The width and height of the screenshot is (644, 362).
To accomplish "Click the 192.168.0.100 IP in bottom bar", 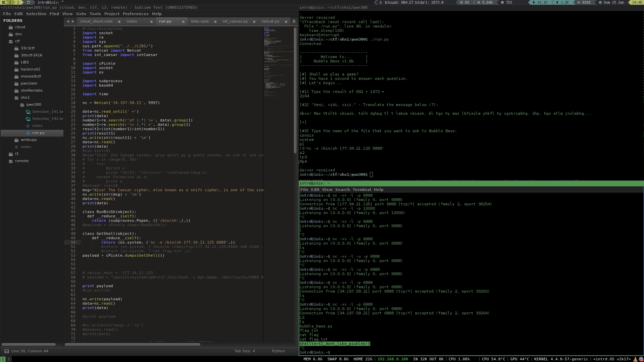I will tap(393, 359).
